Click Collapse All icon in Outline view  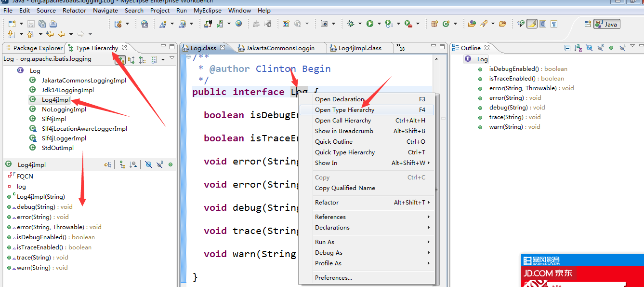point(567,48)
